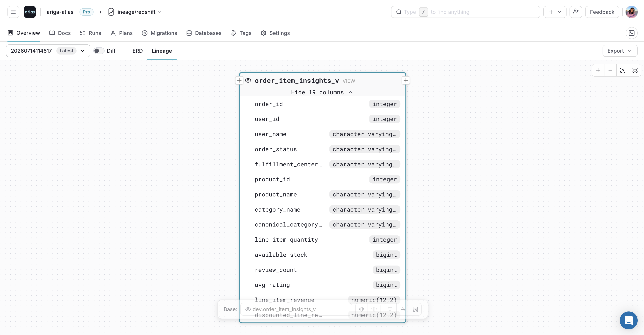Click the expand columns horizontally icon in bottom toolbar

[x=362, y=309]
